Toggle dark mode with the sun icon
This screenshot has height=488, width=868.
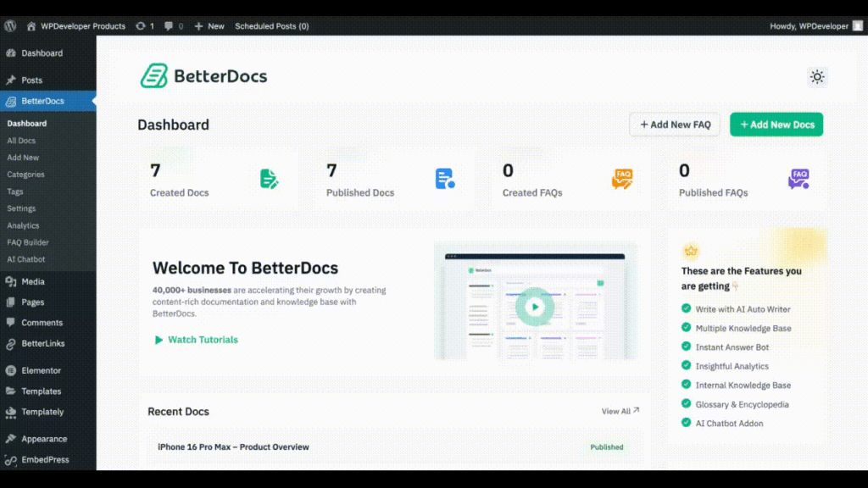coord(816,76)
